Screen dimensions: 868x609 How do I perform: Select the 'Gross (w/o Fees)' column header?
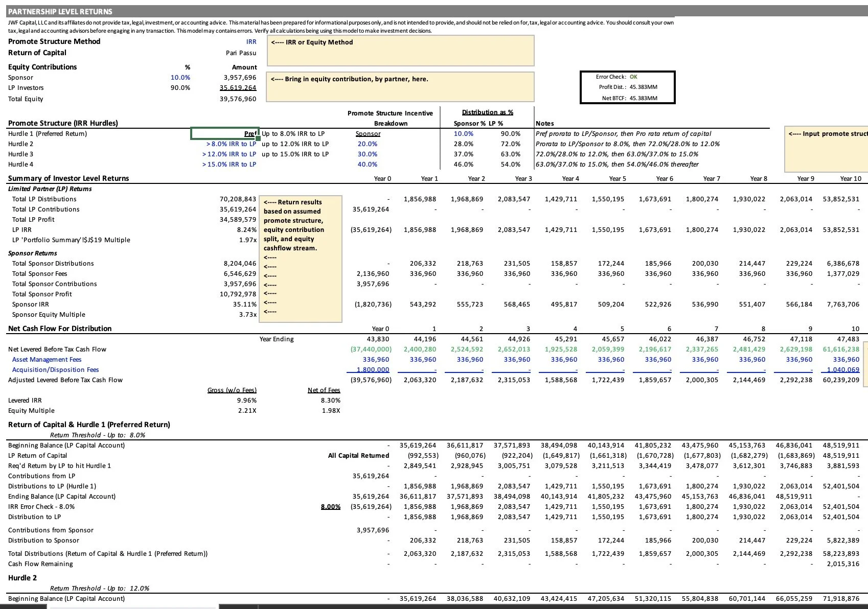(x=232, y=390)
